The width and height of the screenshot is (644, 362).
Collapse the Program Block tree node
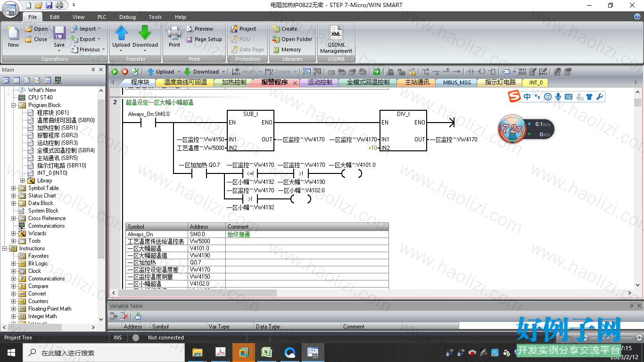tap(13, 105)
